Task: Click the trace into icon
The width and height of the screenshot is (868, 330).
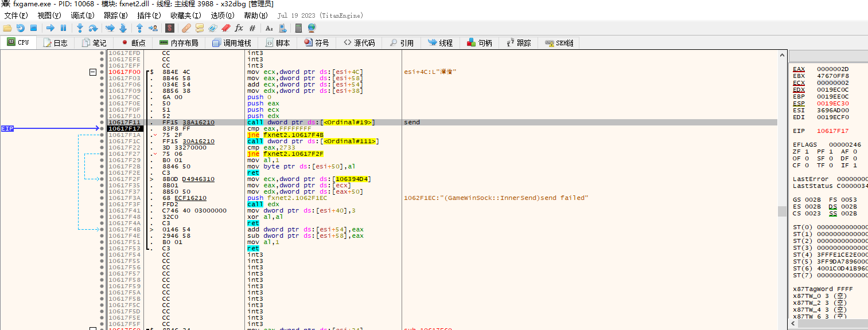Action: (110, 27)
